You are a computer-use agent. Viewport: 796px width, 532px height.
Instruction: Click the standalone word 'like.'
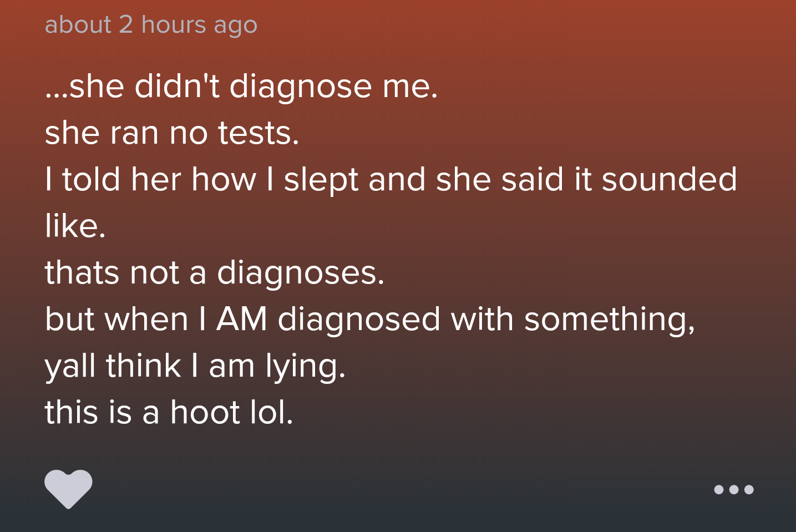point(75,226)
